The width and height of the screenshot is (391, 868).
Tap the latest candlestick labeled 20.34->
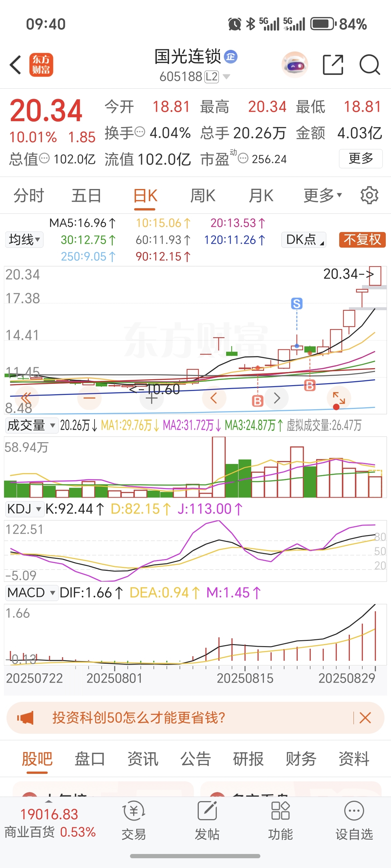(x=375, y=276)
